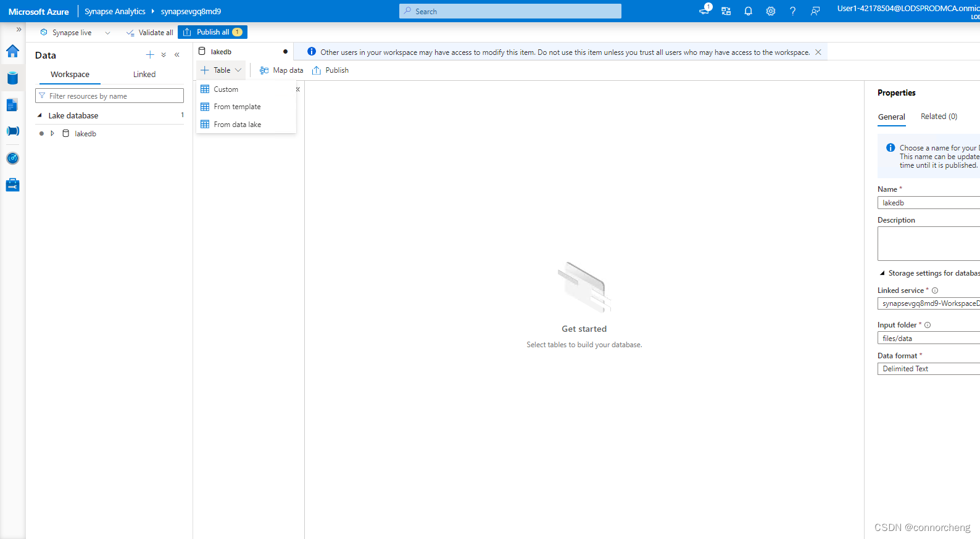This screenshot has height=539, width=980.
Task: Choose From template table option
Action: (x=246, y=107)
